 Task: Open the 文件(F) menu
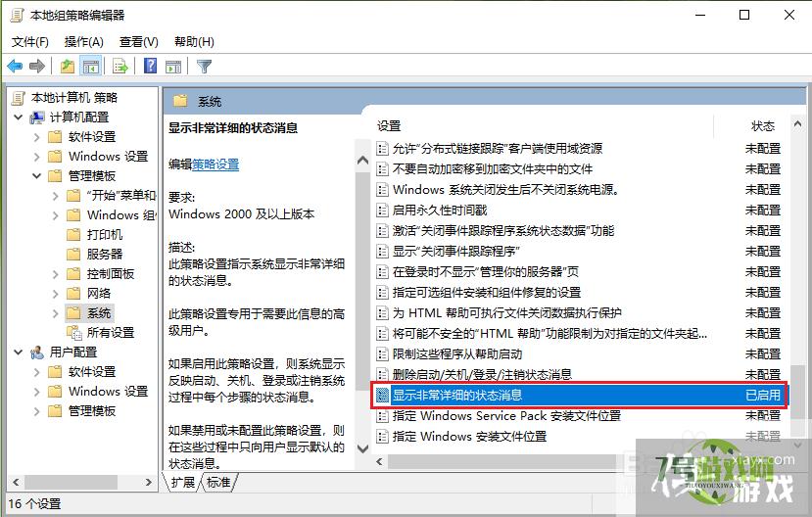coord(30,42)
